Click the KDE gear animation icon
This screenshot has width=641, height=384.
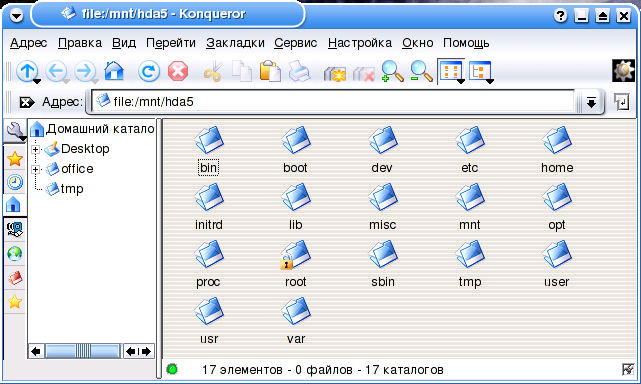[623, 71]
